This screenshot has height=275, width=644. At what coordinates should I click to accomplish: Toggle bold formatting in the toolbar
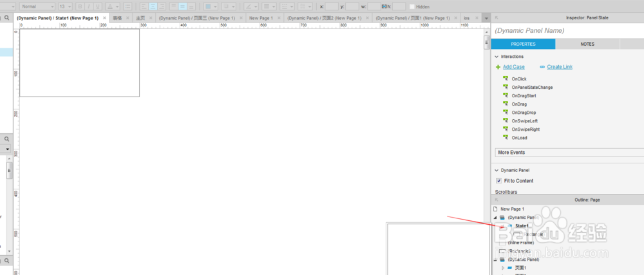pyautogui.click(x=80, y=6)
